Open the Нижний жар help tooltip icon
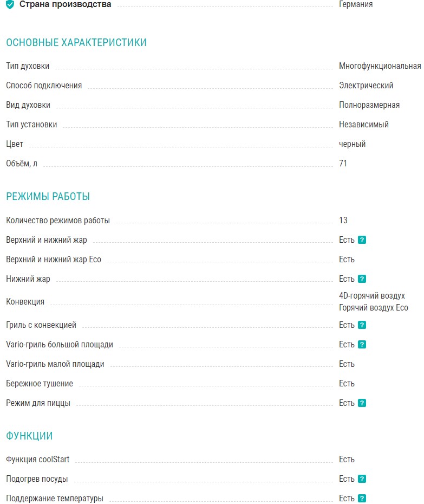This screenshot has width=424, height=504. pyautogui.click(x=362, y=279)
